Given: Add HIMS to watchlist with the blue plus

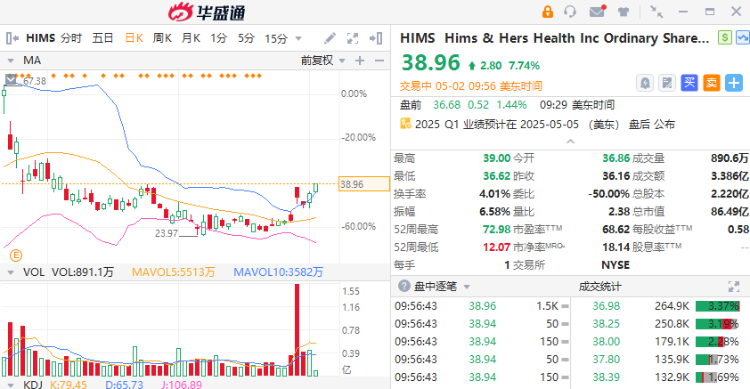Looking at the screenshot, I should click(x=734, y=83).
